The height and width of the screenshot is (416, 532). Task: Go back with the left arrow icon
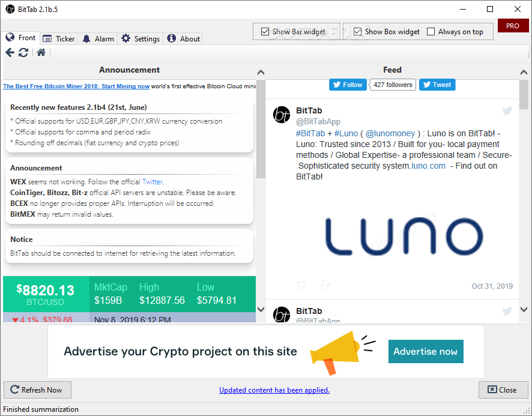[10, 52]
